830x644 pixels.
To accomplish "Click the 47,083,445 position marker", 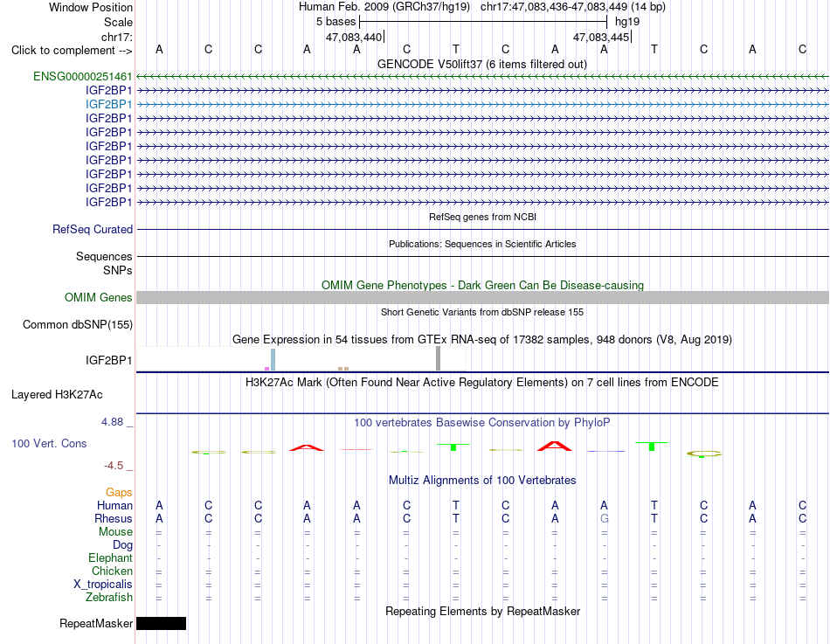I will [601, 37].
